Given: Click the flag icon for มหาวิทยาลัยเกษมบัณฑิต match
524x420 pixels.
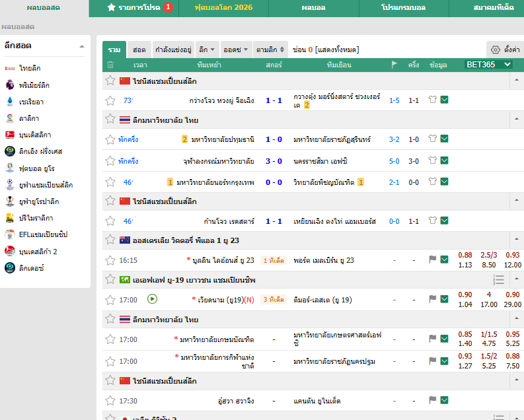Looking at the screenshot, I should coord(432,339).
